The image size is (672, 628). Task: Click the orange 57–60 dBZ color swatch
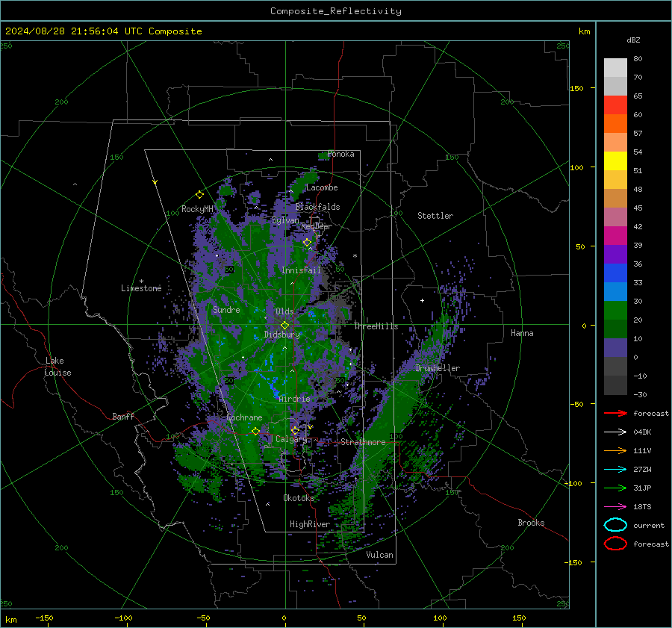coord(615,124)
